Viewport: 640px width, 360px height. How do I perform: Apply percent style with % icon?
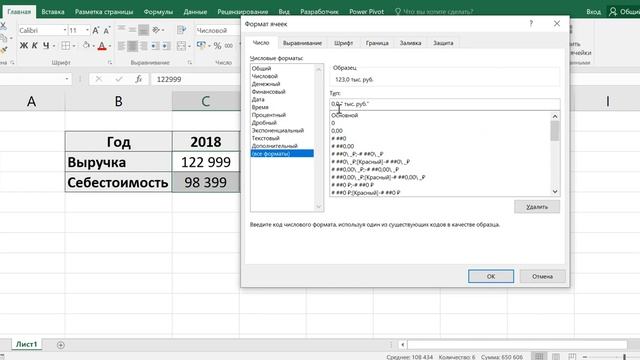click(x=218, y=46)
